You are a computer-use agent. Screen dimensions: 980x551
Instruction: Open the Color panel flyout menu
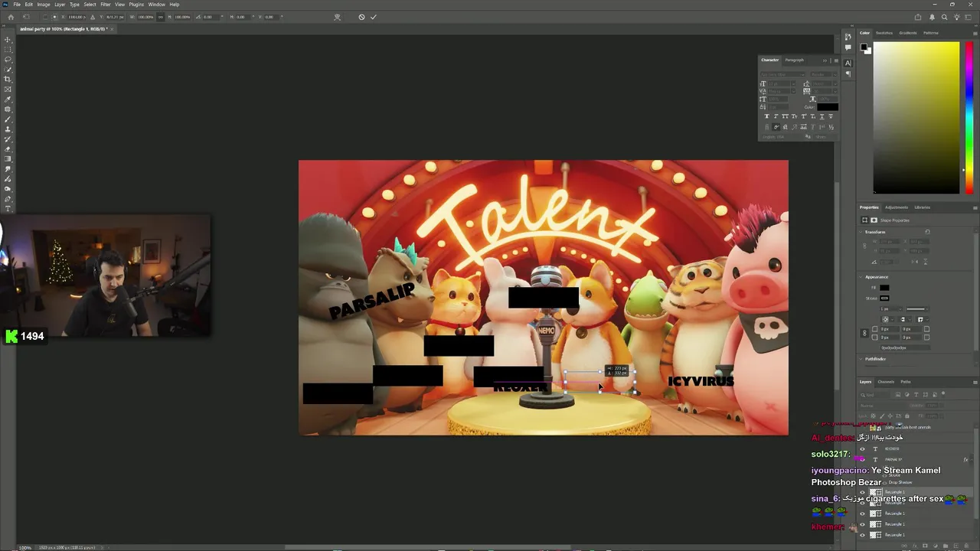coord(975,33)
